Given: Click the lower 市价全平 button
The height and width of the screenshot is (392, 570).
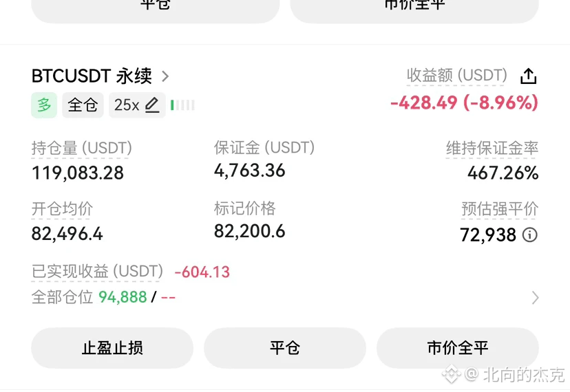Looking at the screenshot, I should pos(457,348).
